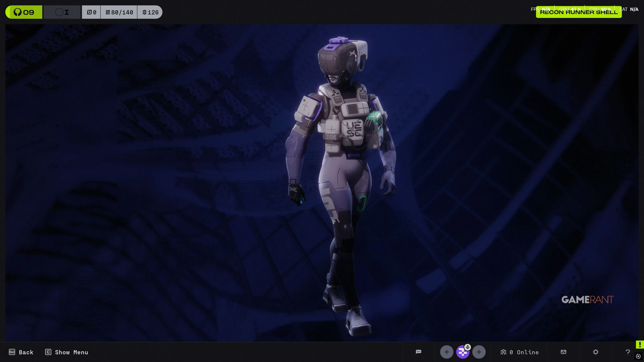Click the green runner level 09 badge
644x362 pixels.
point(24,12)
